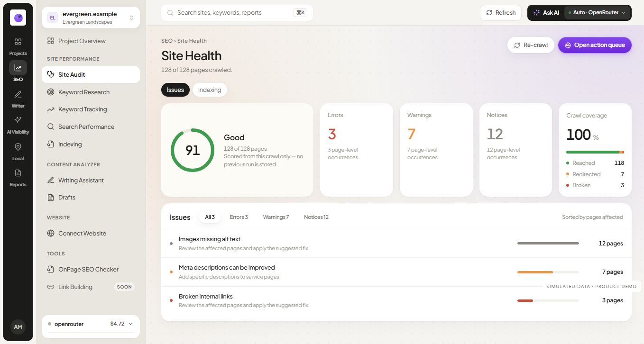Expand the evergreen.example project switcher

pos(91,18)
